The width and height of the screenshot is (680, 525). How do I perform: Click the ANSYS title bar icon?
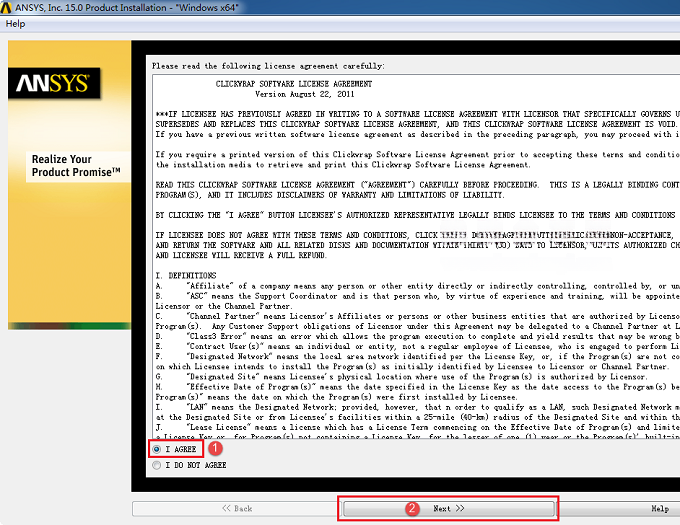[6, 7]
